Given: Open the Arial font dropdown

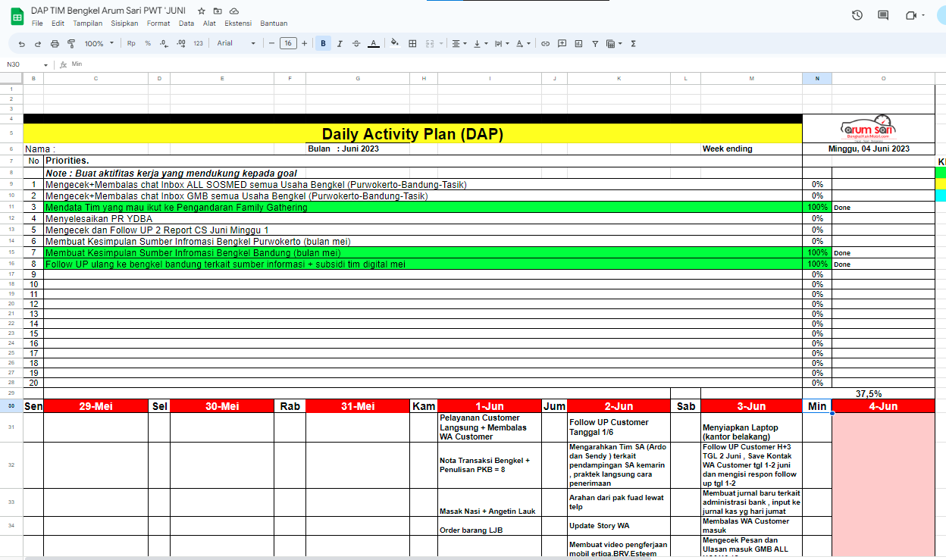Looking at the screenshot, I should click(x=236, y=44).
